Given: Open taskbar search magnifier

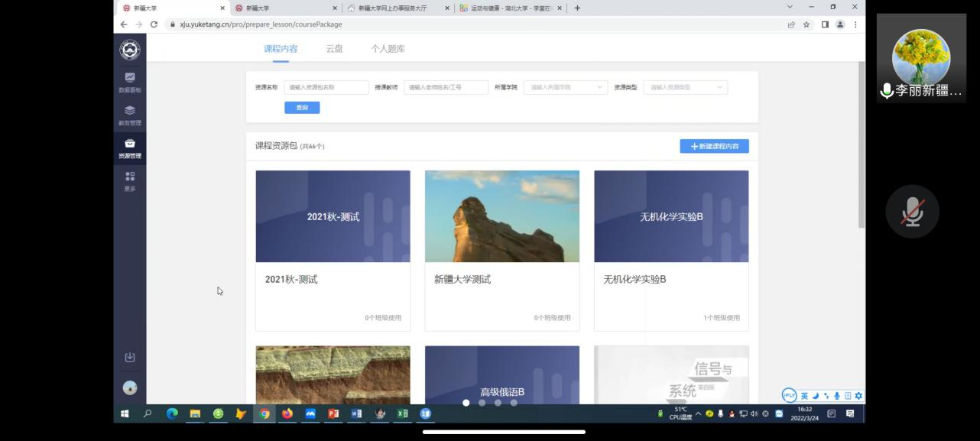Looking at the screenshot, I should click(x=148, y=413).
